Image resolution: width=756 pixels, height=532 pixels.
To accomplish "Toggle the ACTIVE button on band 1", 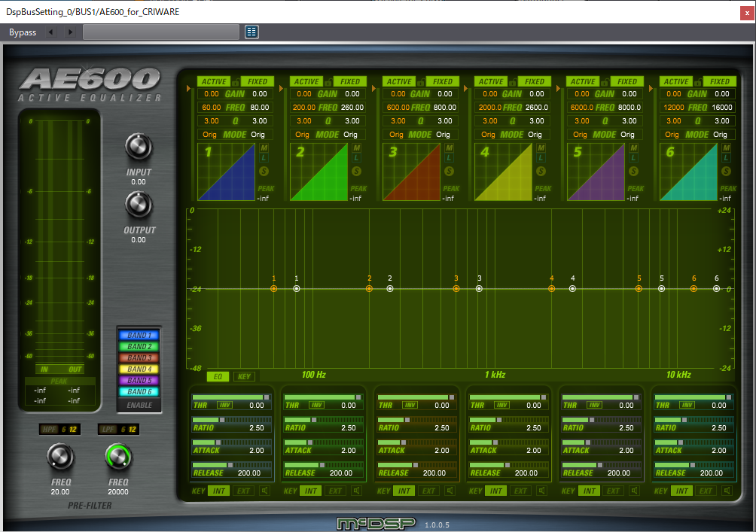I will [x=214, y=81].
